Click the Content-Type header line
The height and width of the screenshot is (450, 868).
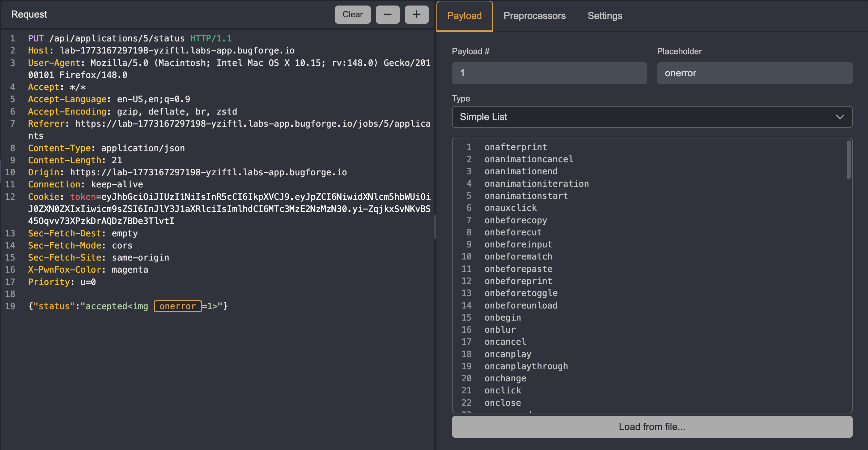(x=106, y=148)
